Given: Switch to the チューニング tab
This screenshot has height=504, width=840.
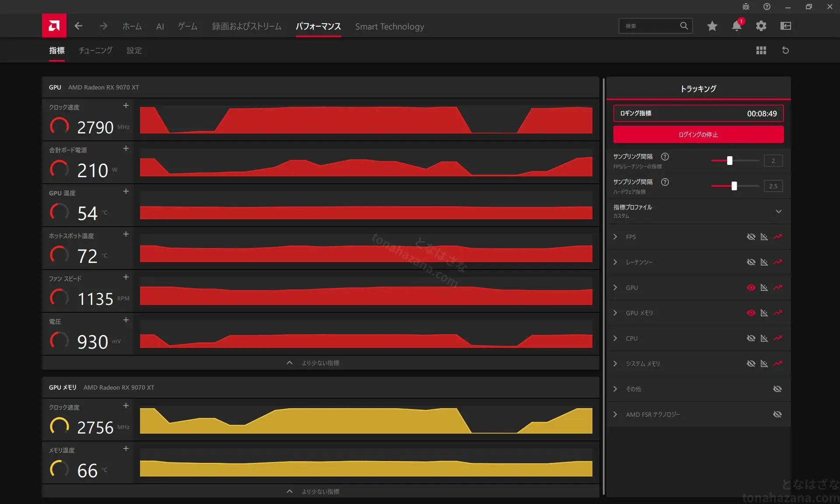Looking at the screenshot, I should (x=95, y=50).
